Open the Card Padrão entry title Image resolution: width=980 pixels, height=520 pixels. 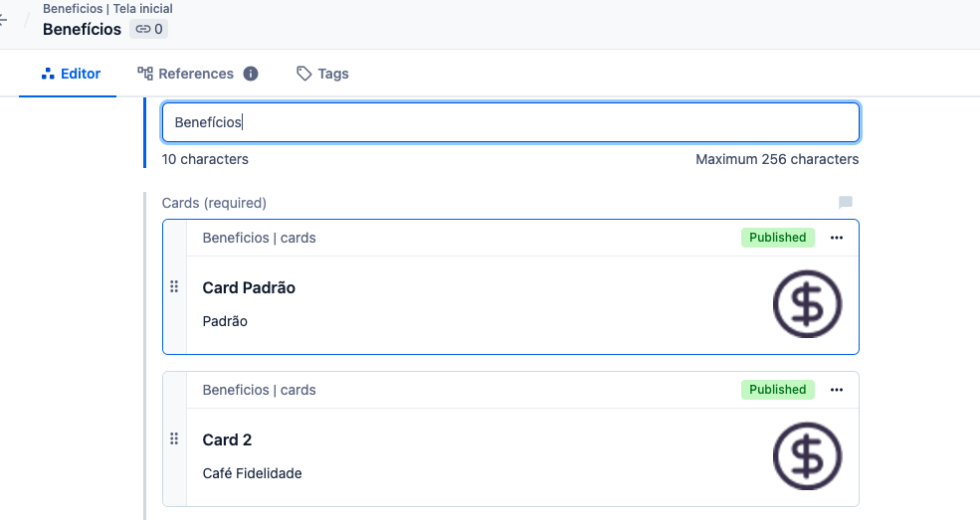tap(249, 287)
